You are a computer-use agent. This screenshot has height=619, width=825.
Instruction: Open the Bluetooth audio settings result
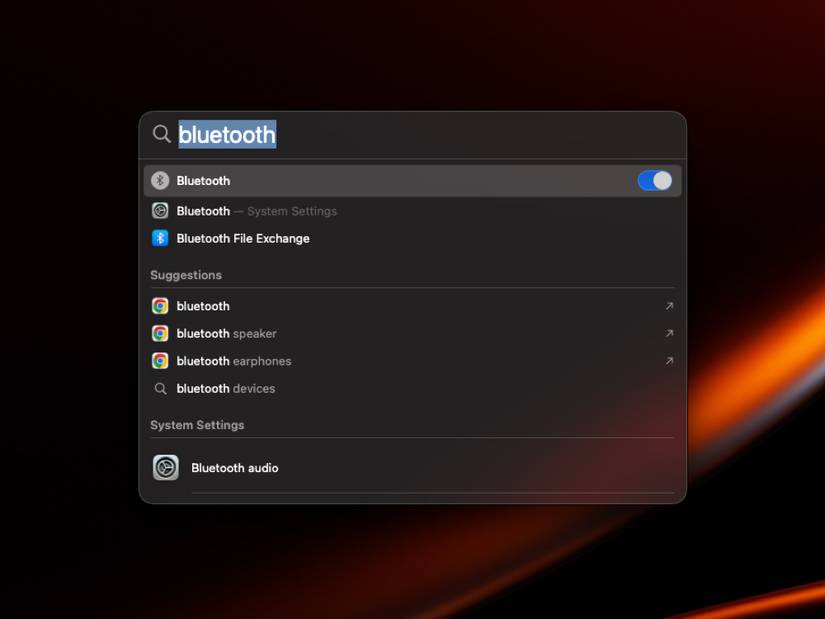(412, 467)
